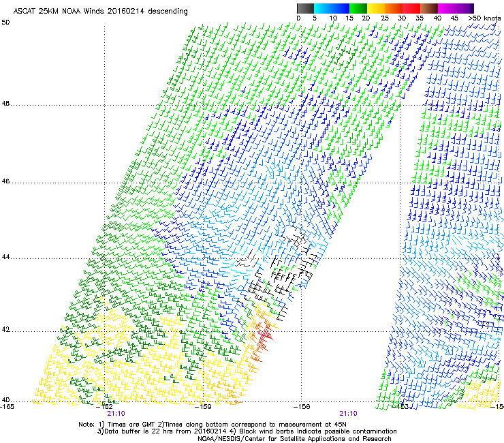Click the purple 21:10 time under -162
The image size is (504, 443).
[x=116, y=414]
